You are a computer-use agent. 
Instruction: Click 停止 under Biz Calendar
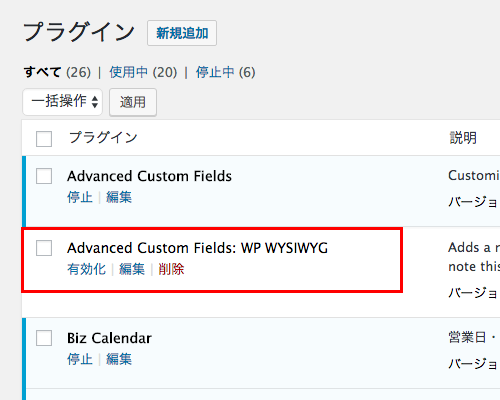click(80, 359)
